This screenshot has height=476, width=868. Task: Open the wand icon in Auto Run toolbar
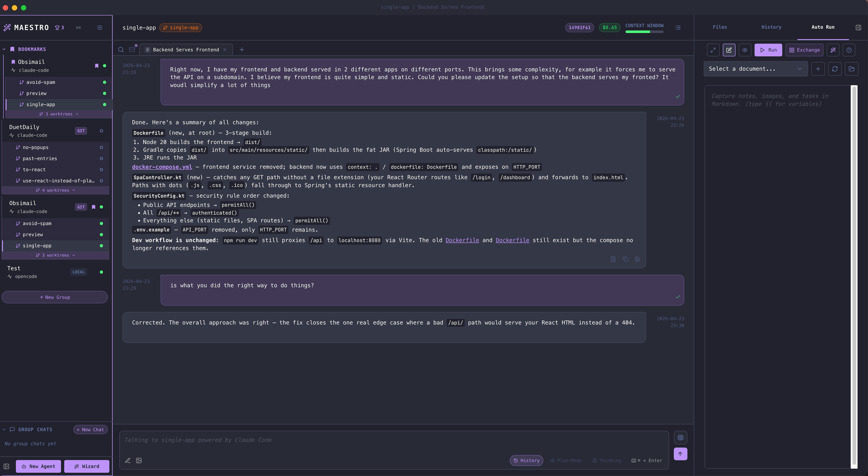(833, 50)
